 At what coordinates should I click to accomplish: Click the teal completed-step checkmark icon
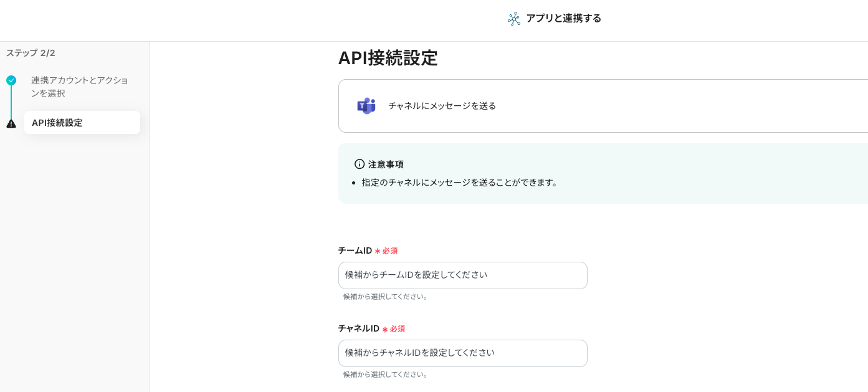[x=11, y=80]
